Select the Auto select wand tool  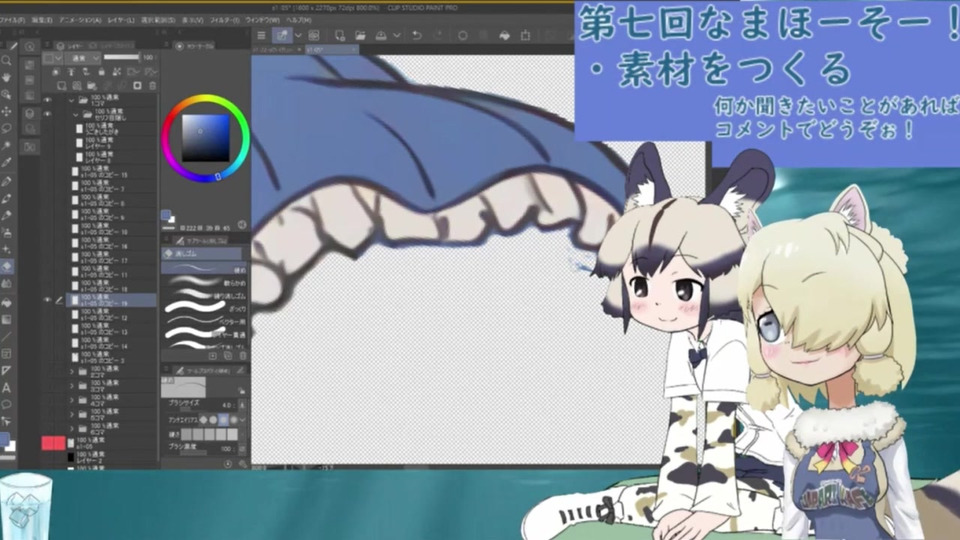(7, 146)
